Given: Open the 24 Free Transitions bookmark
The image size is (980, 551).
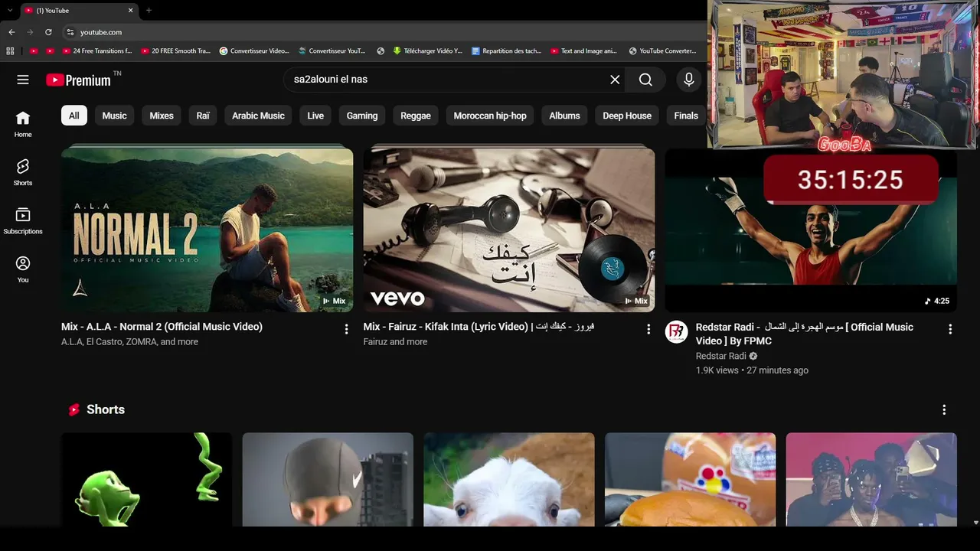Looking at the screenshot, I should click(96, 51).
